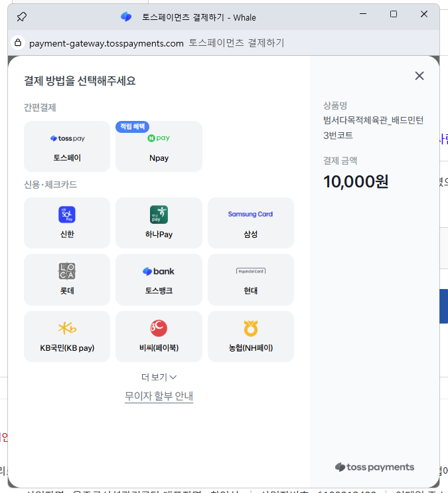Click the 결제 금액 label
The width and height of the screenshot is (448, 493).
click(340, 161)
